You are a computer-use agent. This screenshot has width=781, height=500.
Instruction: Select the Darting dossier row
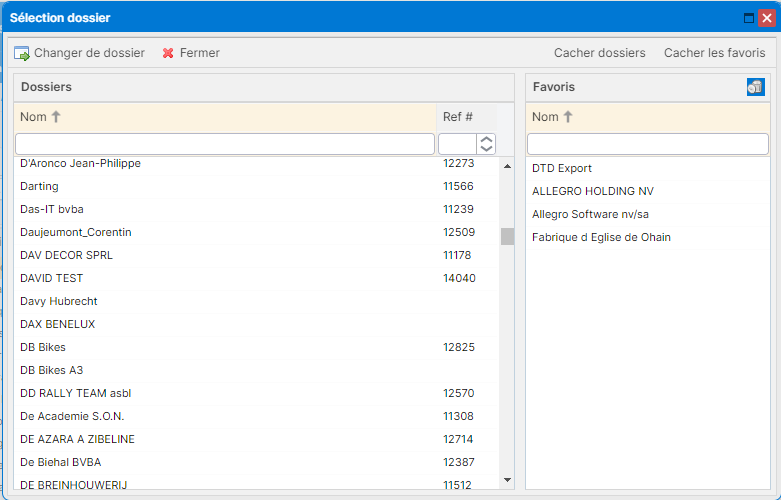[256, 187]
